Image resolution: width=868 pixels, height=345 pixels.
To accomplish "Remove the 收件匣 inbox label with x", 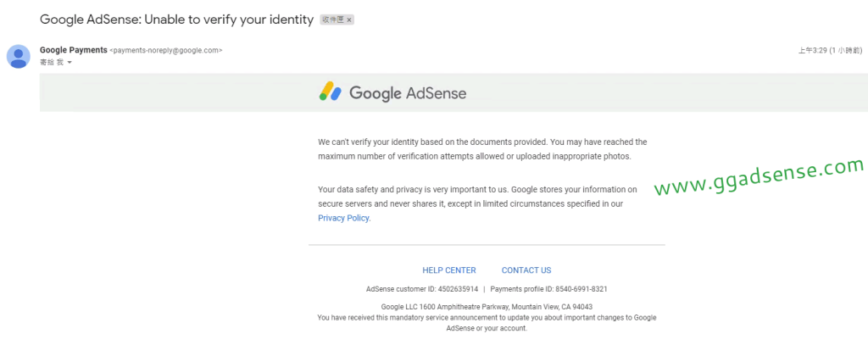I will pyautogui.click(x=349, y=20).
